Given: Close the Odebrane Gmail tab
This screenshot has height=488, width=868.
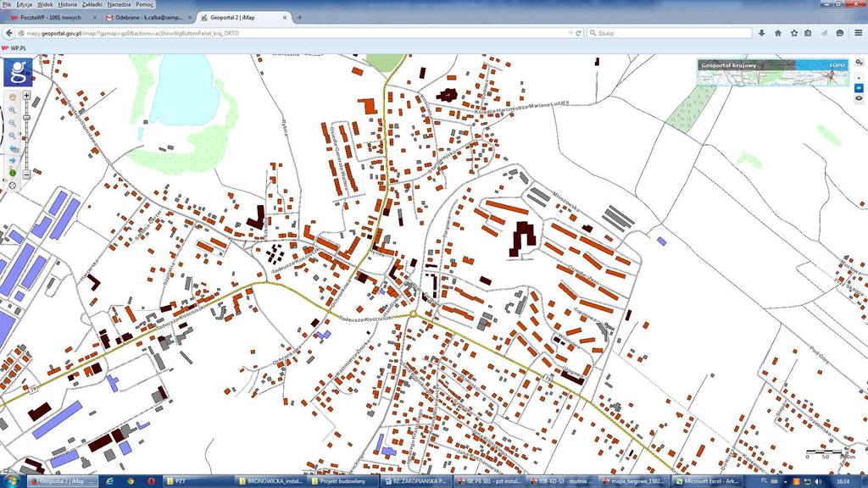Looking at the screenshot, I should pos(190,18).
